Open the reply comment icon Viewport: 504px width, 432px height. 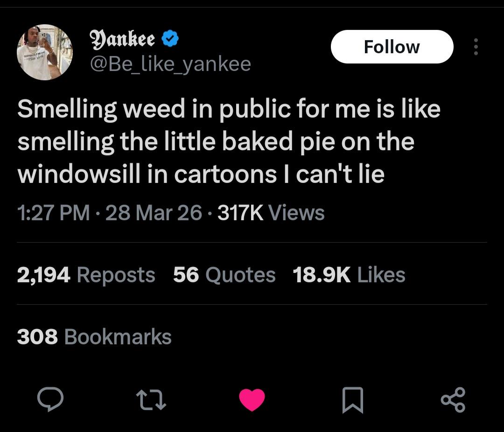pos(50,400)
